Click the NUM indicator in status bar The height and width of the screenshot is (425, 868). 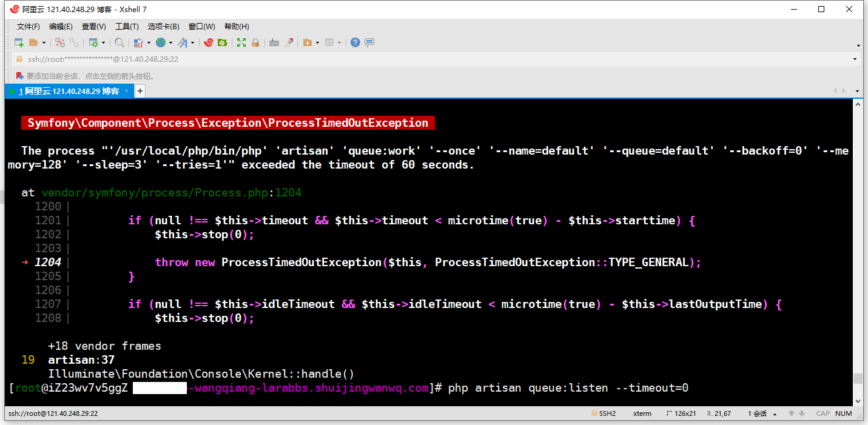(x=844, y=413)
